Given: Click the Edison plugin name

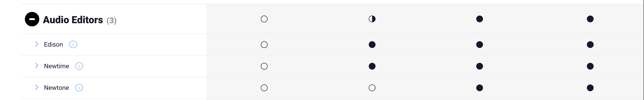Looking at the screenshot, I should [54, 44].
